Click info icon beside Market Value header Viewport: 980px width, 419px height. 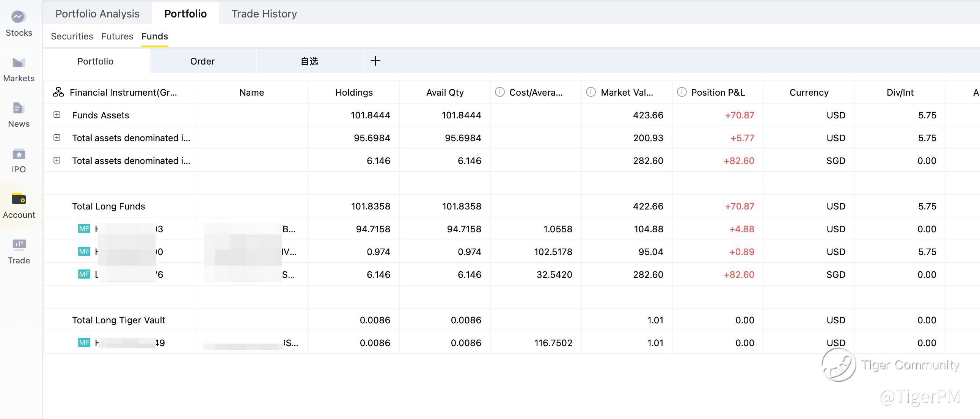click(x=591, y=92)
